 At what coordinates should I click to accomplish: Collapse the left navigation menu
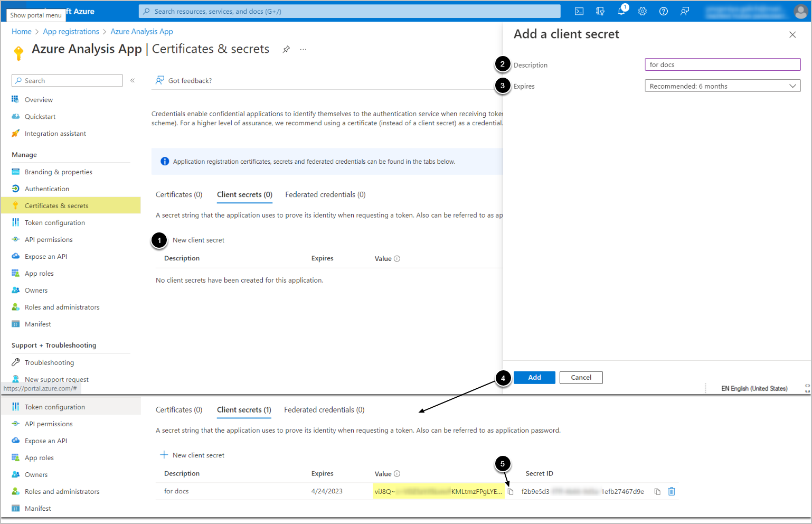(x=133, y=81)
